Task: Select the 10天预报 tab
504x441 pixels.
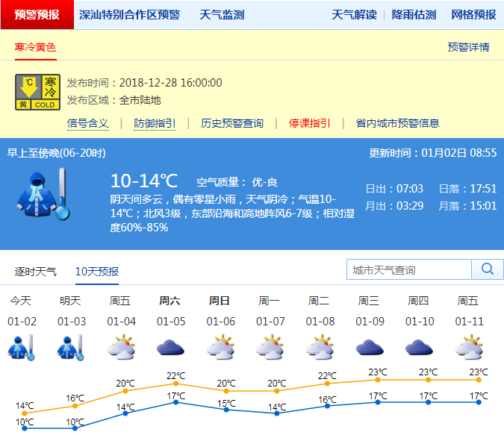Action: [x=97, y=271]
